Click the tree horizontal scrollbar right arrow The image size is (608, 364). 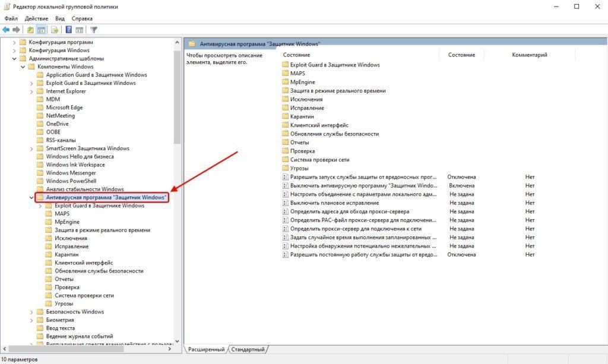coord(169,349)
